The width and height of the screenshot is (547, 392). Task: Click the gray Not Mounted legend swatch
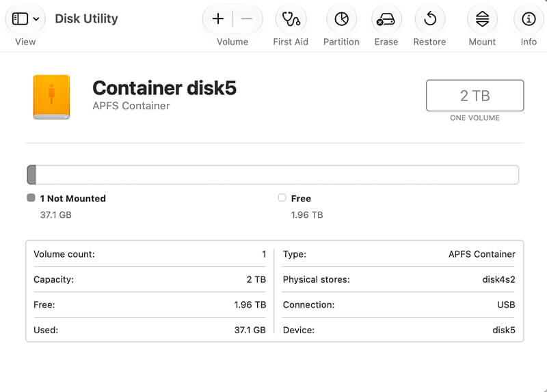pos(31,198)
